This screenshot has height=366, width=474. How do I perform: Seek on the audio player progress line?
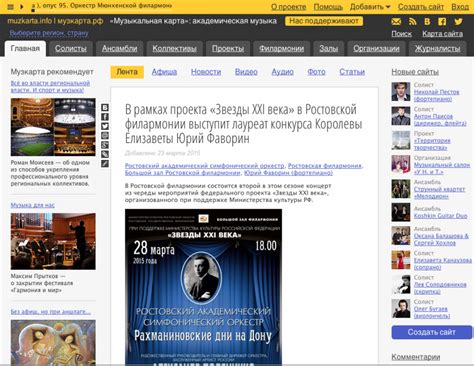click(103, 10)
